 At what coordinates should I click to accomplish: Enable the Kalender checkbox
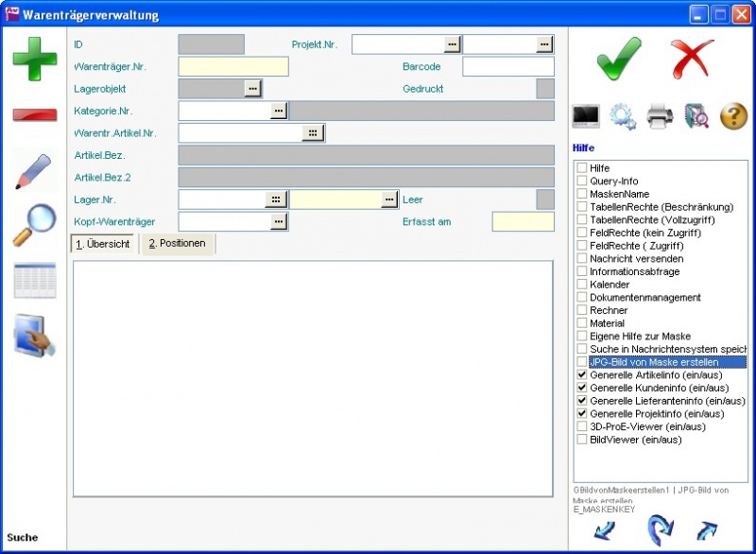(582, 285)
